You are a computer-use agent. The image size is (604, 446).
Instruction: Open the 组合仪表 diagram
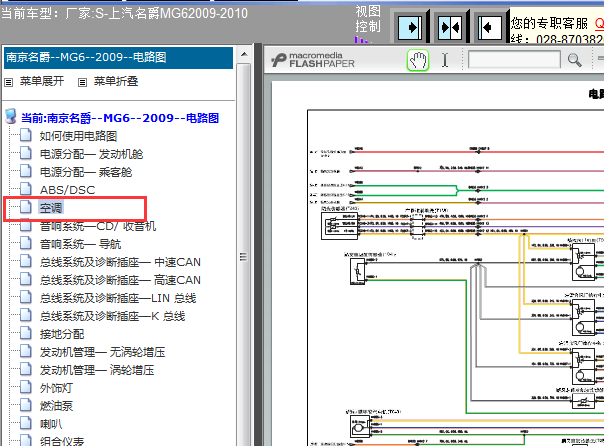62,441
